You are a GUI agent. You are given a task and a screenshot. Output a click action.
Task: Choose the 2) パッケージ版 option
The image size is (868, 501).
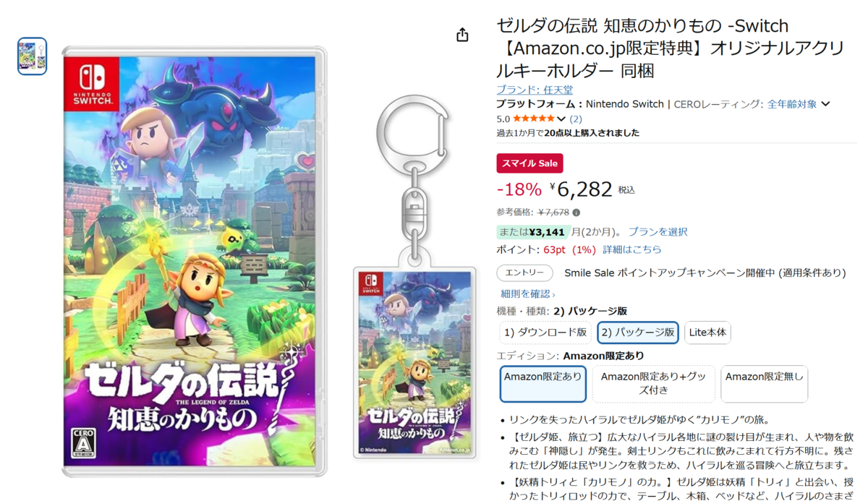[x=638, y=333]
